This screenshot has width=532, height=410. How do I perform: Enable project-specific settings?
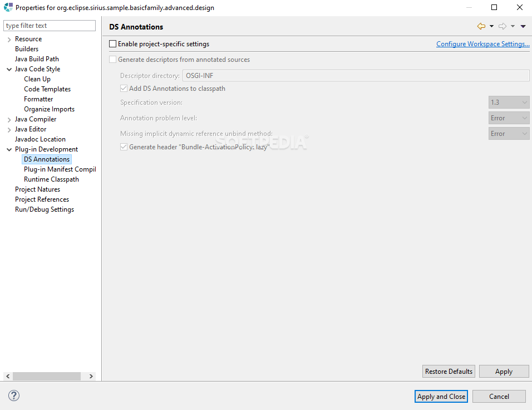112,43
